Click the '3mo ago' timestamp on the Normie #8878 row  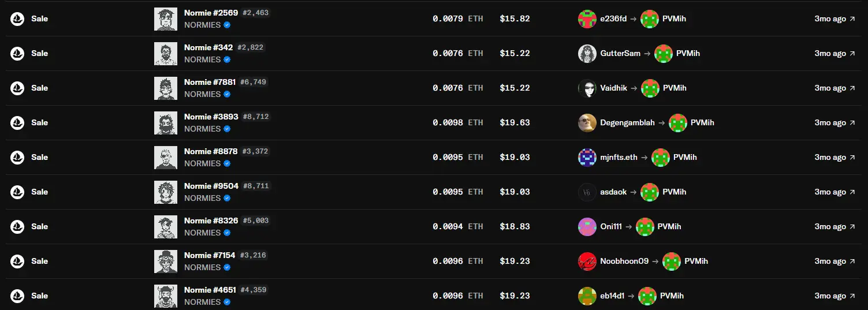[x=830, y=158]
